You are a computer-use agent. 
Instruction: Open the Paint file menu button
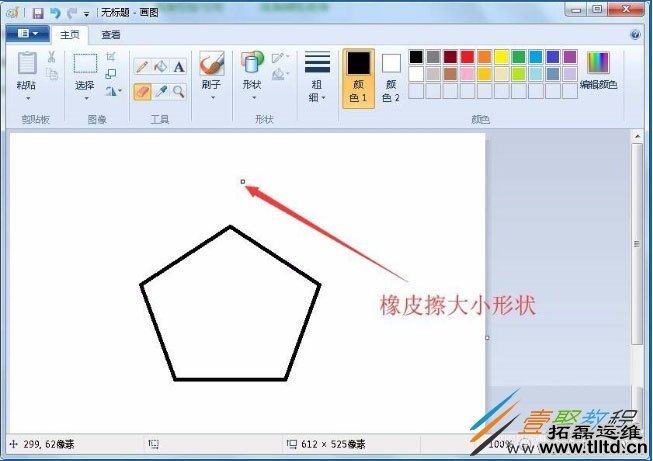point(27,33)
